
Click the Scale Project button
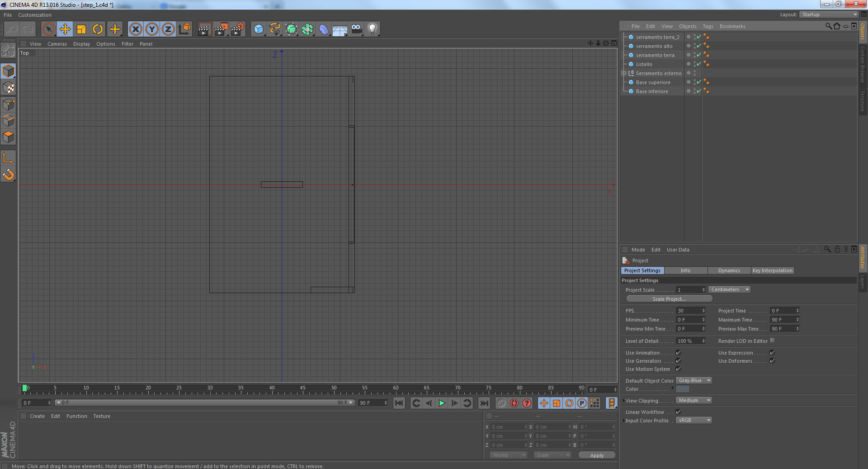point(669,299)
